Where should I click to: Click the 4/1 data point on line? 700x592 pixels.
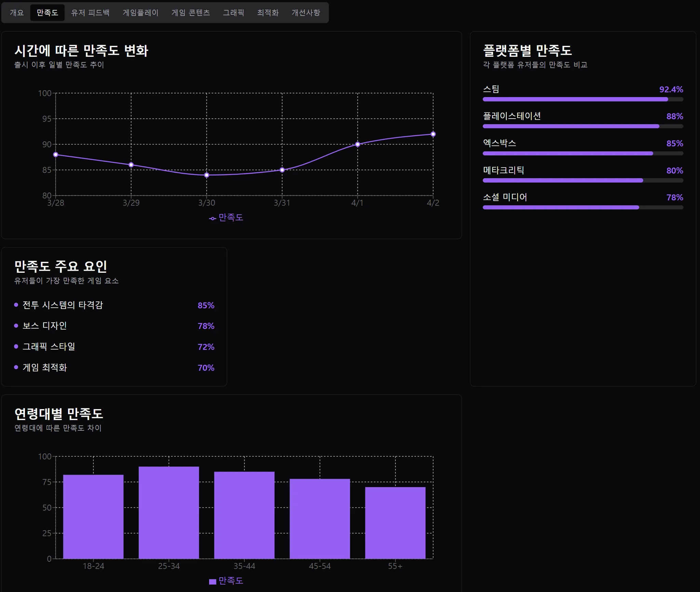(358, 144)
